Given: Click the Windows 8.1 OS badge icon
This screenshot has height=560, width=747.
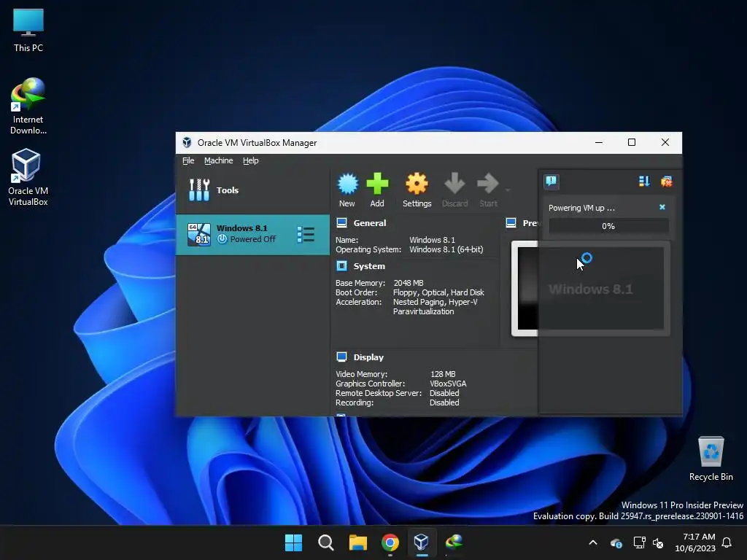Looking at the screenshot, I should coord(198,234).
